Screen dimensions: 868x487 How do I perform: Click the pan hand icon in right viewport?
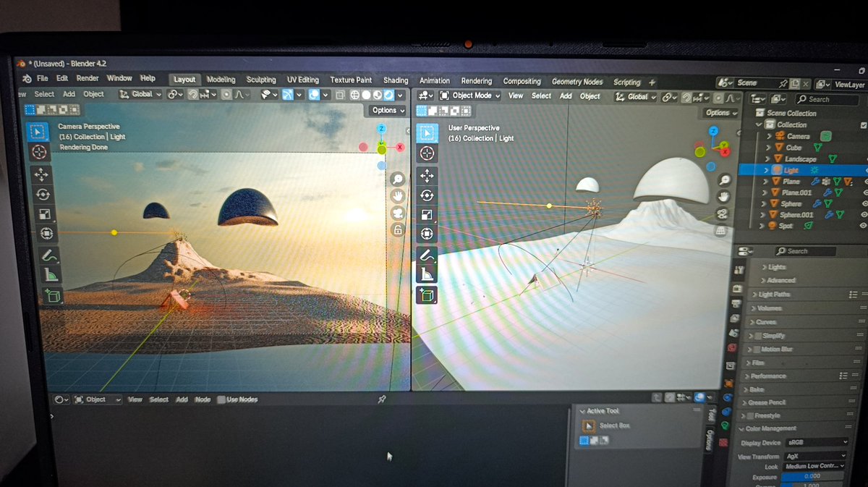click(724, 196)
